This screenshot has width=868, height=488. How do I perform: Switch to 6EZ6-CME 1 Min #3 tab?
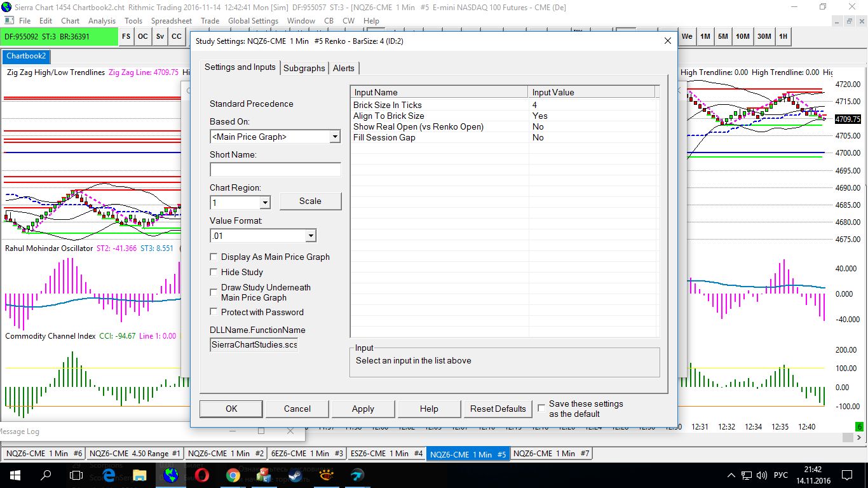308,454
